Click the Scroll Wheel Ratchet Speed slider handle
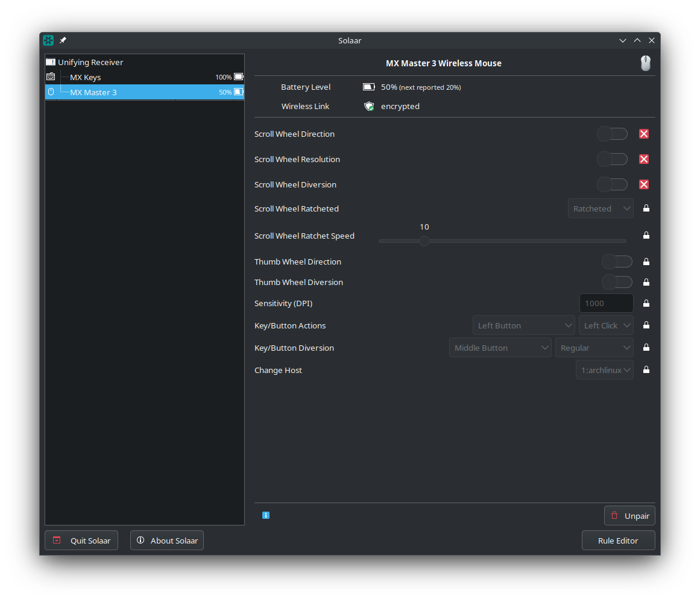Screen dimensions: 700x602 point(424,241)
